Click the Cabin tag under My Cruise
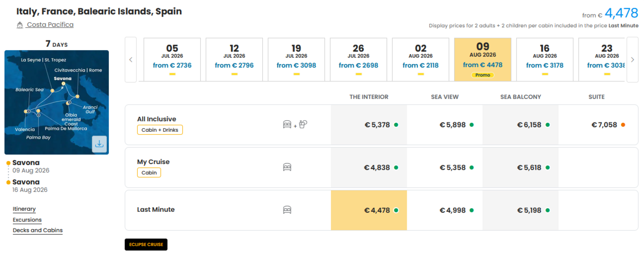644x253 pixels. click(149, 173)
